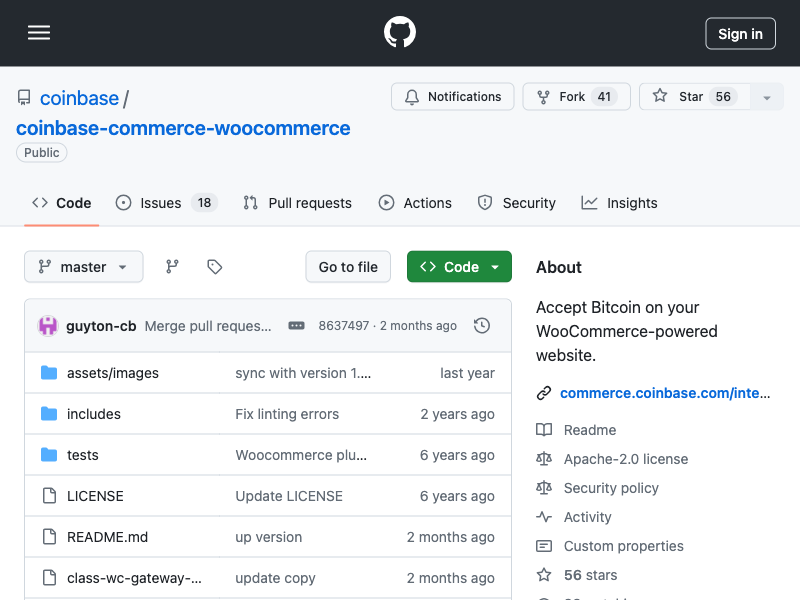The width and height of the screenshot is (800, 600).
Task: Open the tests folder
Action: (x=83, y=455)
